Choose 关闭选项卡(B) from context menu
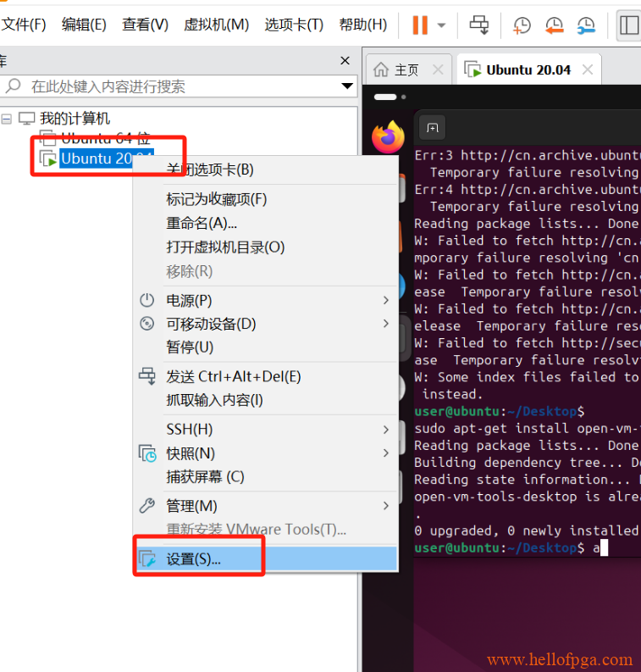This screenshot has width=641, height=672. (266, 169)
